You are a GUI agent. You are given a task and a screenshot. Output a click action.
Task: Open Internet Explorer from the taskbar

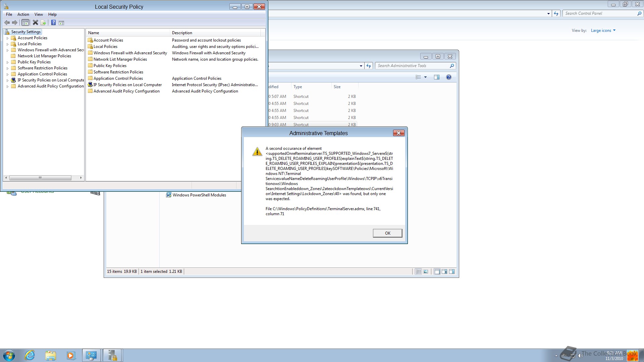pyautogui.click(x=30, y=355)
